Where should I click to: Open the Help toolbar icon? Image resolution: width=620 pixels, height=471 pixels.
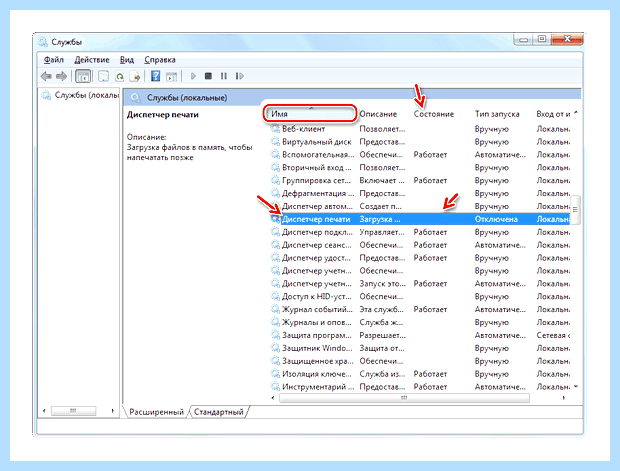(x=156, y=76)
